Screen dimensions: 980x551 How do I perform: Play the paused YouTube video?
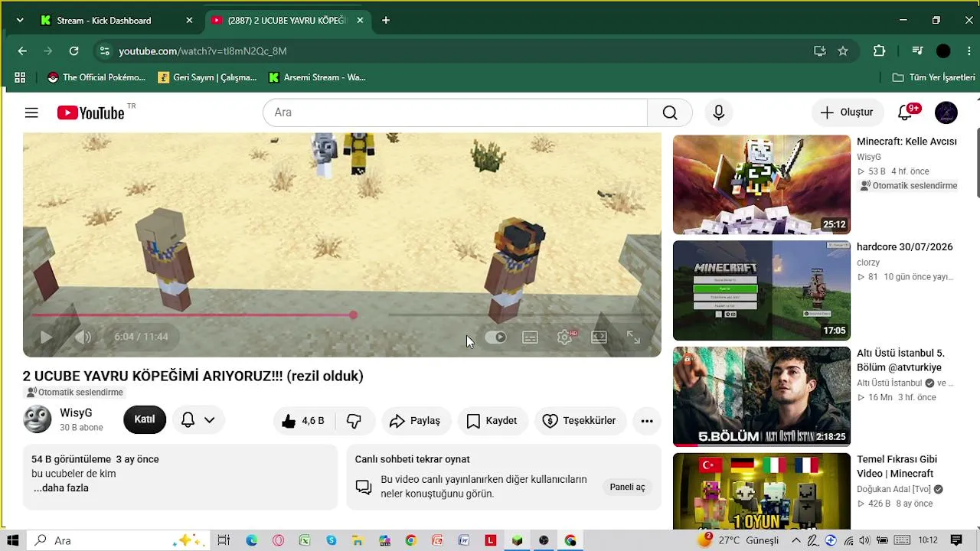46,337
